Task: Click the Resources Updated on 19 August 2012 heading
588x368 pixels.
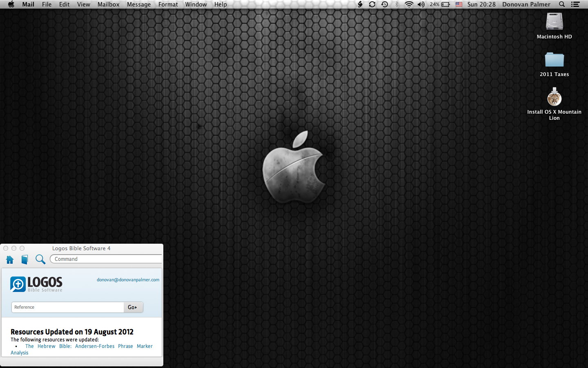Action: 72,332
